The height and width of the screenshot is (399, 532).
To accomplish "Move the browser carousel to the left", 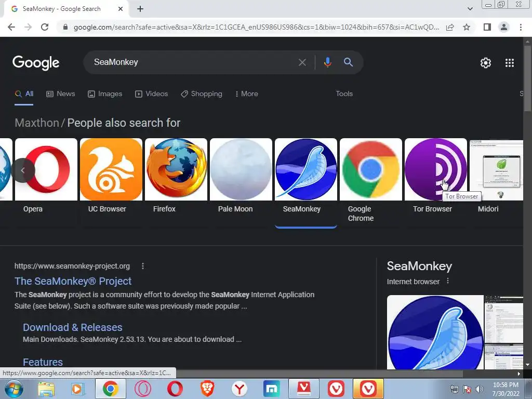I will [x=23, y=170].
